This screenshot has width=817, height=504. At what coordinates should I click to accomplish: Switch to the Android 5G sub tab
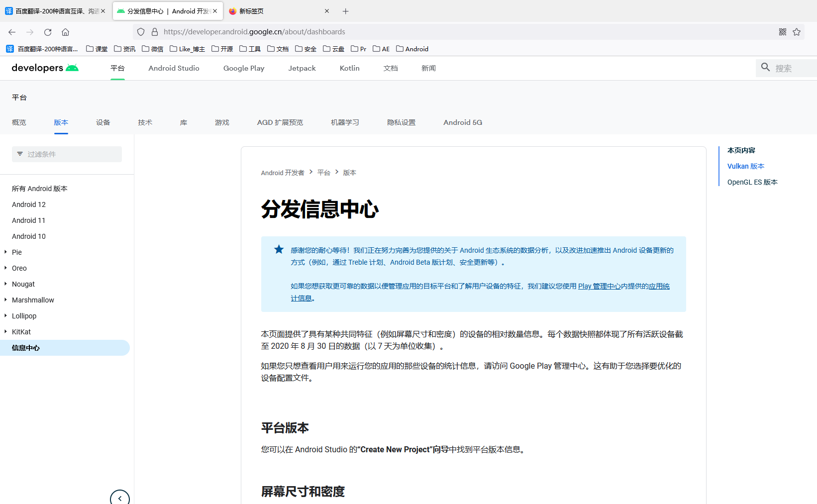(x=463, y=122)
